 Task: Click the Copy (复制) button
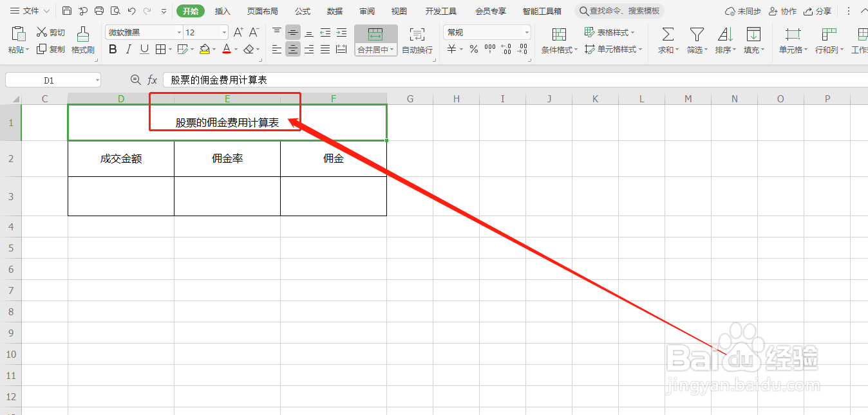point(50,49)
